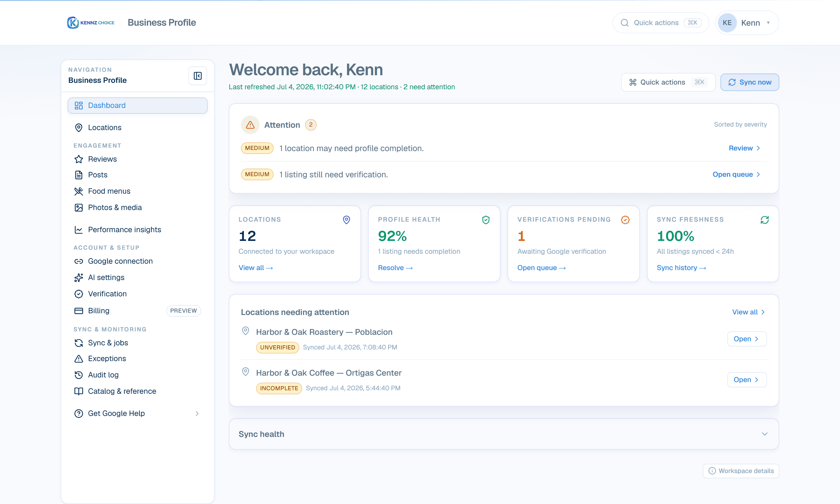Click the Locations pin icon in sidebar

coord(79,128)
